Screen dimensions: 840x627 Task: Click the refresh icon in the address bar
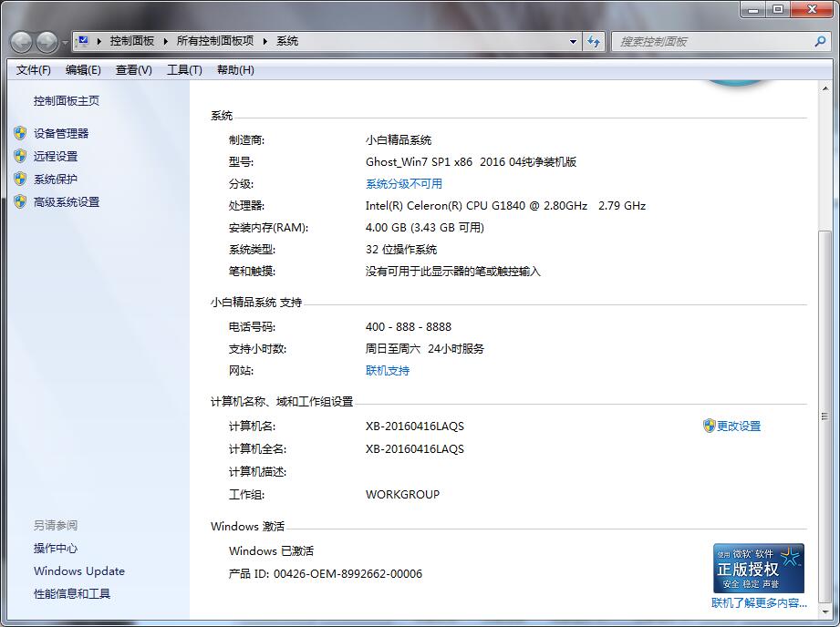(x=594, y=41)
